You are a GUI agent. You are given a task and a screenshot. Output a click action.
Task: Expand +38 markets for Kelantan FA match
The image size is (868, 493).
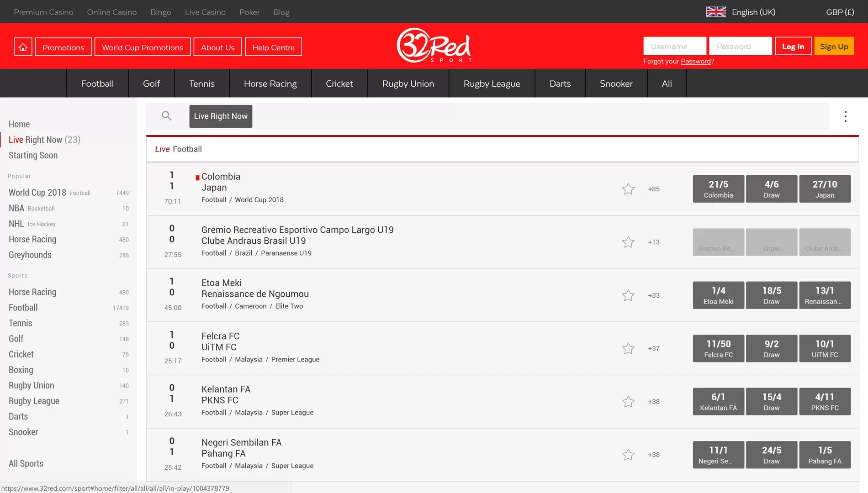(x=654, y=402)
